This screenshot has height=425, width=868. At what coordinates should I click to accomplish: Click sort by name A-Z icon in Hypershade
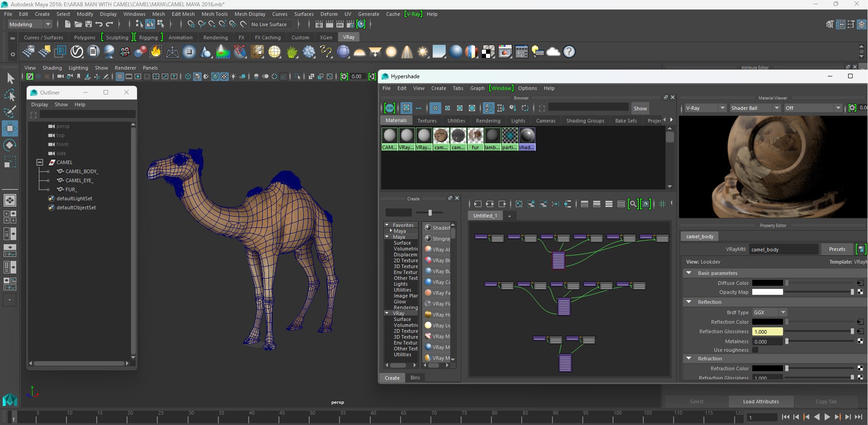(x=488, y=108)
